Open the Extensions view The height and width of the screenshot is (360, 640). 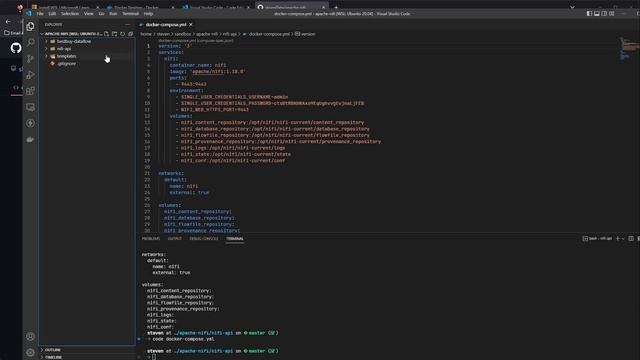tap(30, 91)
